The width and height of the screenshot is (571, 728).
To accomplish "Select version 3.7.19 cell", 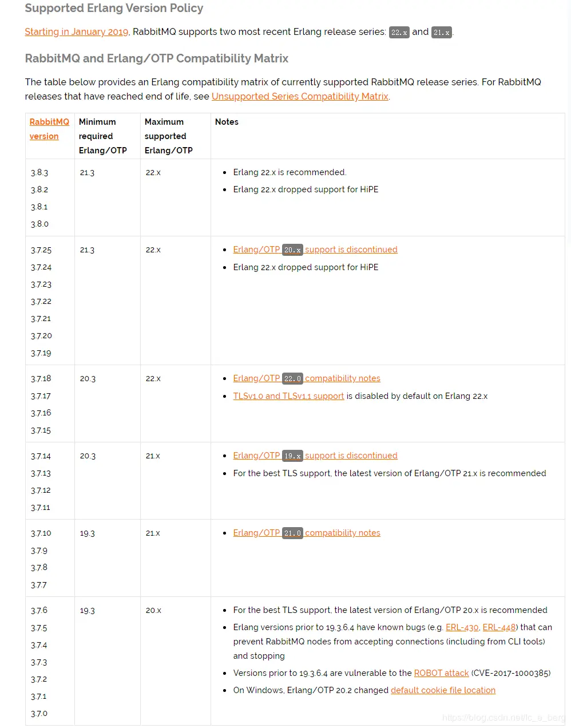I will [x=41, y=353].
